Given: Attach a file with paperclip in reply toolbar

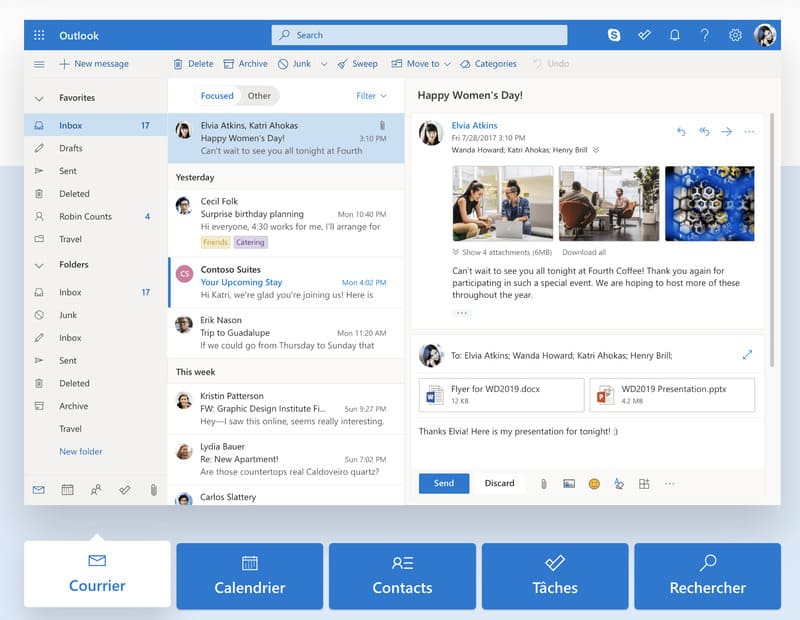Looking at the screenshot, I should click(x=544, y=483).
